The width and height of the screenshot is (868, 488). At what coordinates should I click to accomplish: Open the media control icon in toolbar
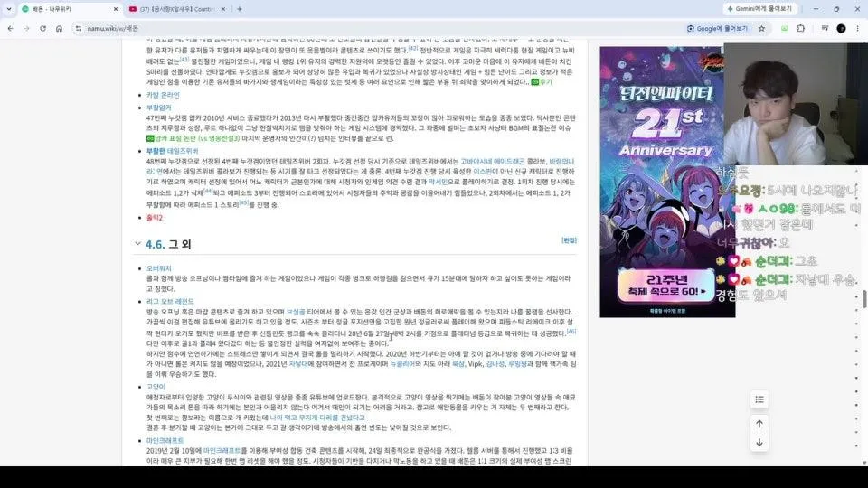coord(825,28)
